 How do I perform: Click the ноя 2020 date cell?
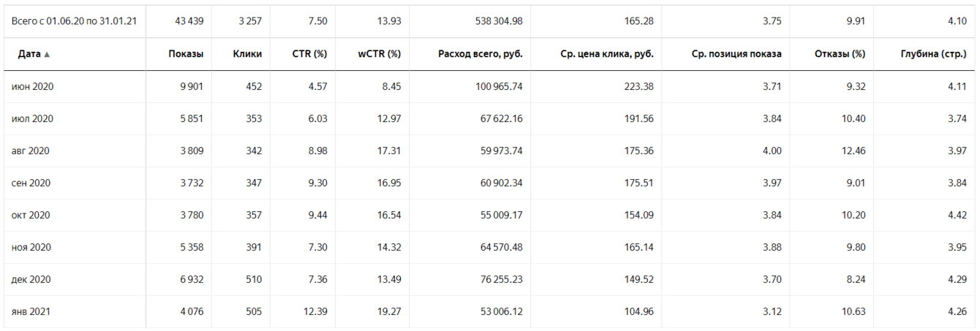tap(31, 248)
